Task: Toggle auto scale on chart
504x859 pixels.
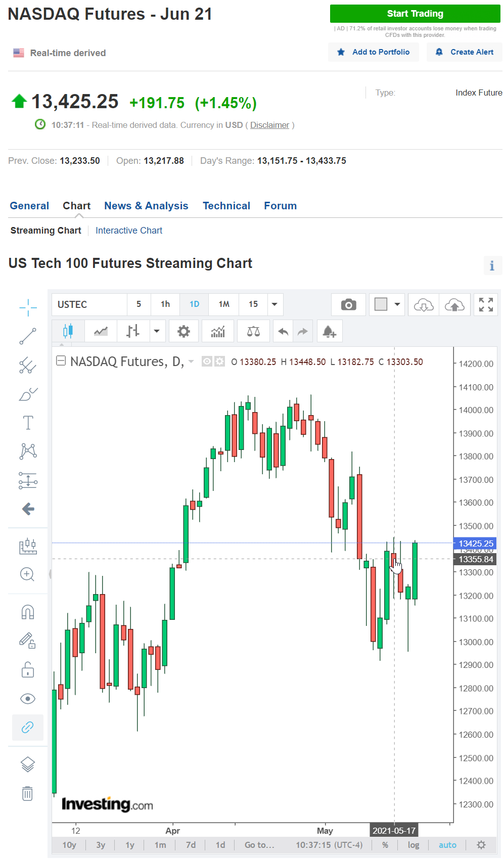Action: coord(447,845)
